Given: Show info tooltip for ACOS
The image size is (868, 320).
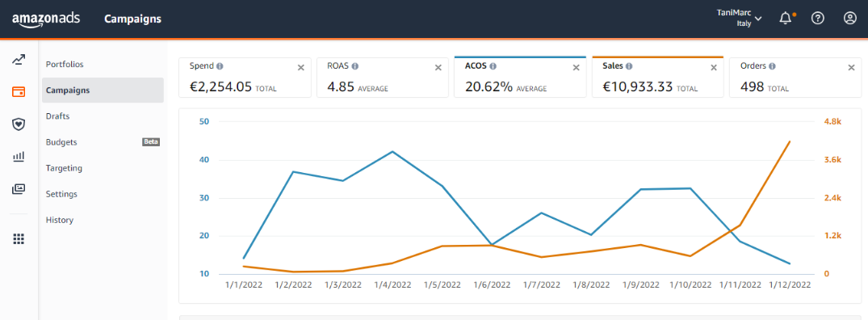Looking at the screenshot, I should coord(493,66).
